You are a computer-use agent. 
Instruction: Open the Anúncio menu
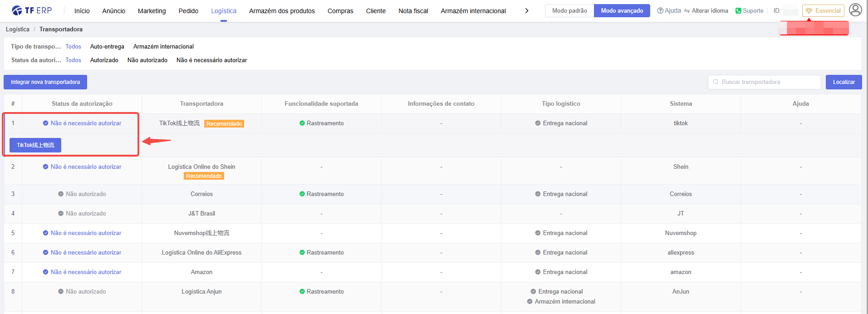(x=113, y=11)
